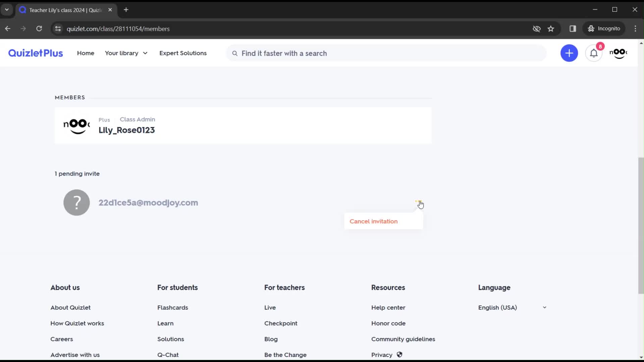The width and height of the screenshot is (644, 362).
Task: Click the QuizletPlus home logo icon
Action: [x=35, y=53]
